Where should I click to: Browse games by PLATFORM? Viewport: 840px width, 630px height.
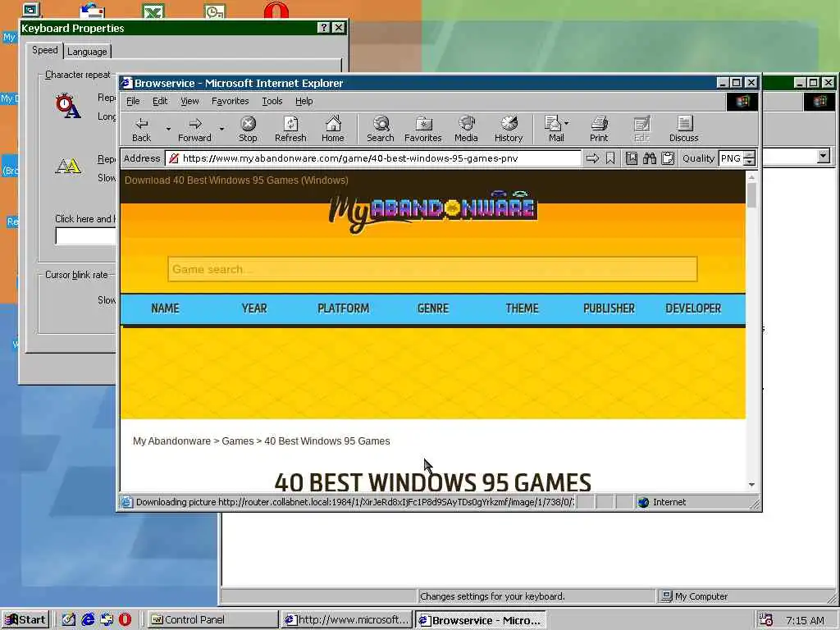pyautogui.click(x=344, y=308)
